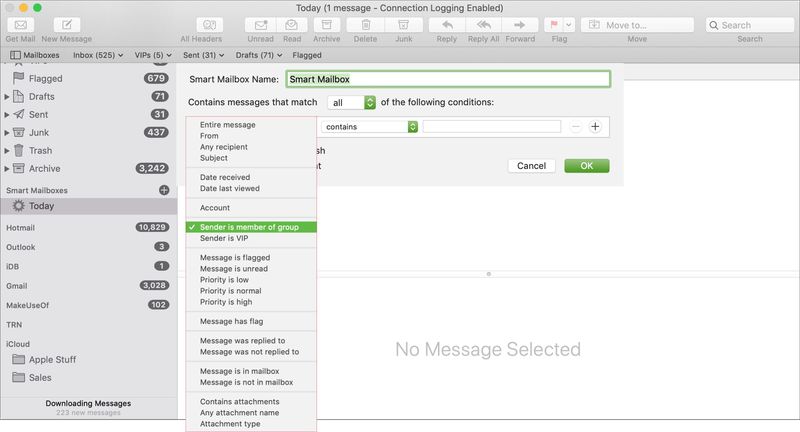Expand the Trash mailbox triangle
Viewport: 800px width, 432px height.
pyautogui.click(x=7, y=150)
